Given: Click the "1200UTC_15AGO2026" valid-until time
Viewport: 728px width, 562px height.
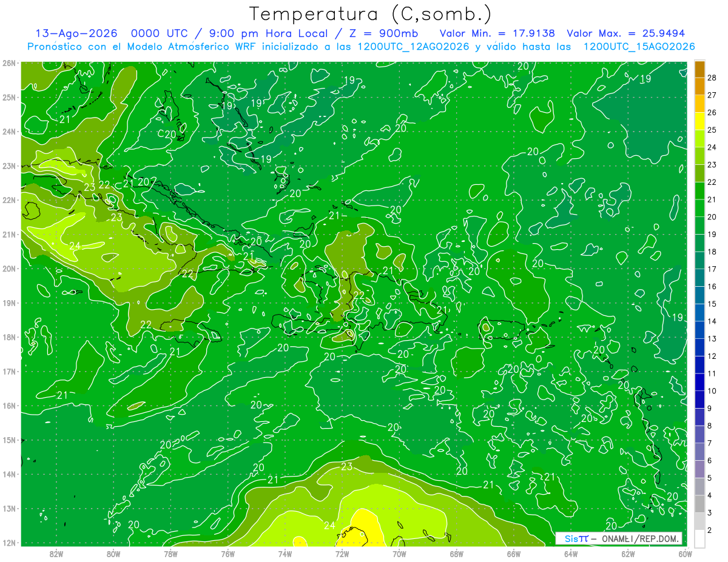Looking at the screenshot, I should pyautogui.click(x=639, y=47).
